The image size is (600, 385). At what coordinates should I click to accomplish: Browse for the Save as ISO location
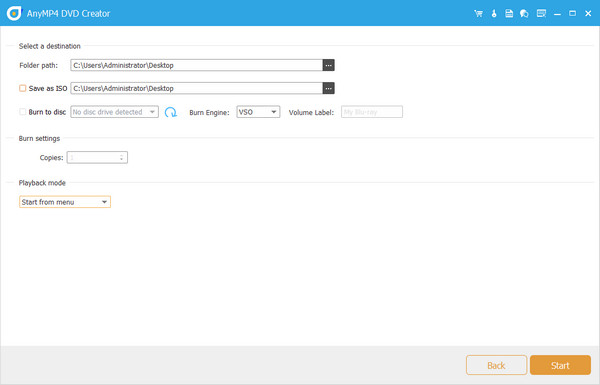[x=329, y=88]
